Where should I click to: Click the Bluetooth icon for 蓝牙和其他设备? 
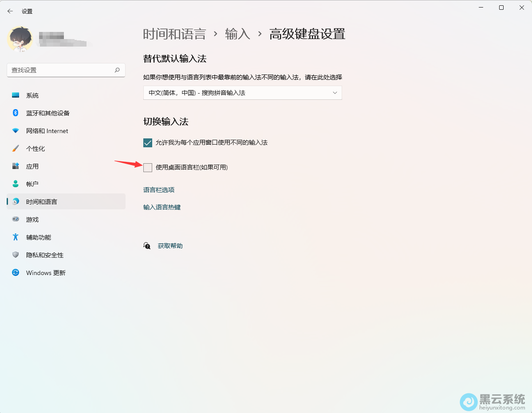(x=16, y=113)
